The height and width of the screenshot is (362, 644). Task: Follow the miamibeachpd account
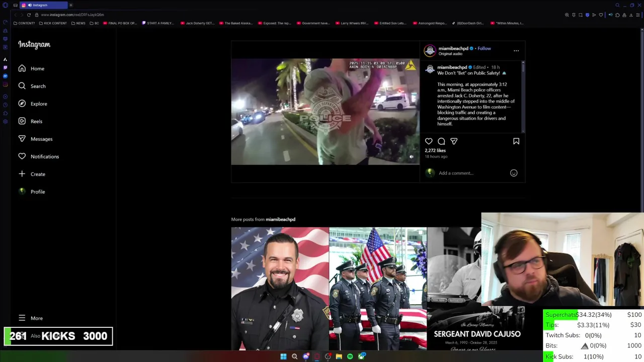(484, 48)
